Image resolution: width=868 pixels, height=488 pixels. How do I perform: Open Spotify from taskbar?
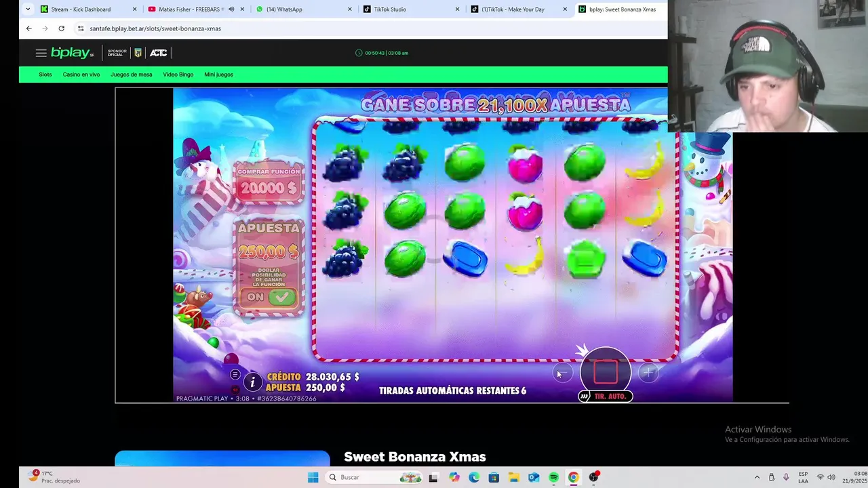pos(553,477)
